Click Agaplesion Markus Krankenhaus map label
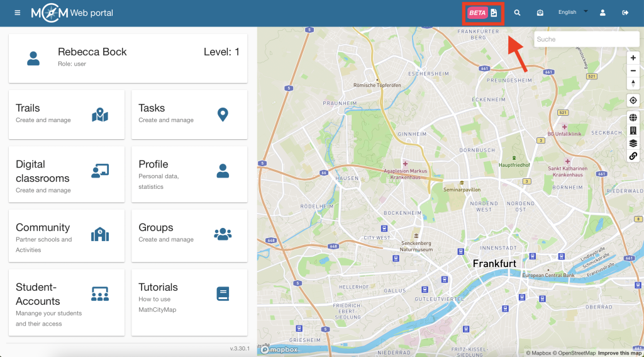The width and height of the screenshot is (644, 357). pos(406,174)
